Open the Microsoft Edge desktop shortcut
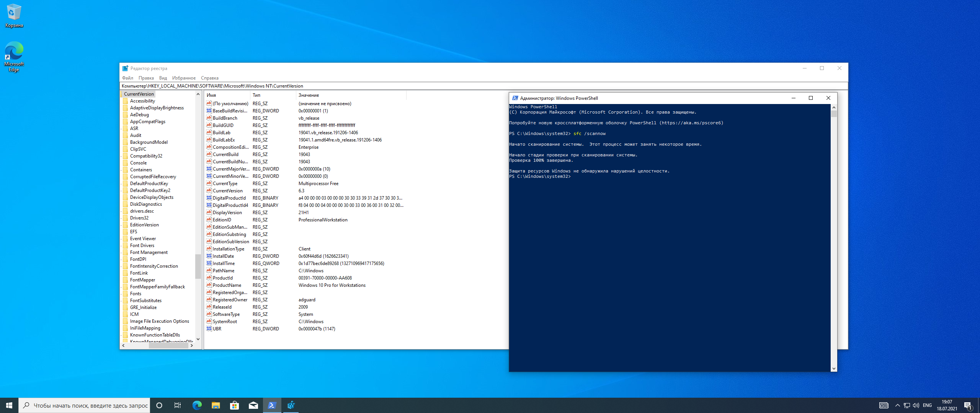Viewport: 980px width, 413px height. [14, 56]
